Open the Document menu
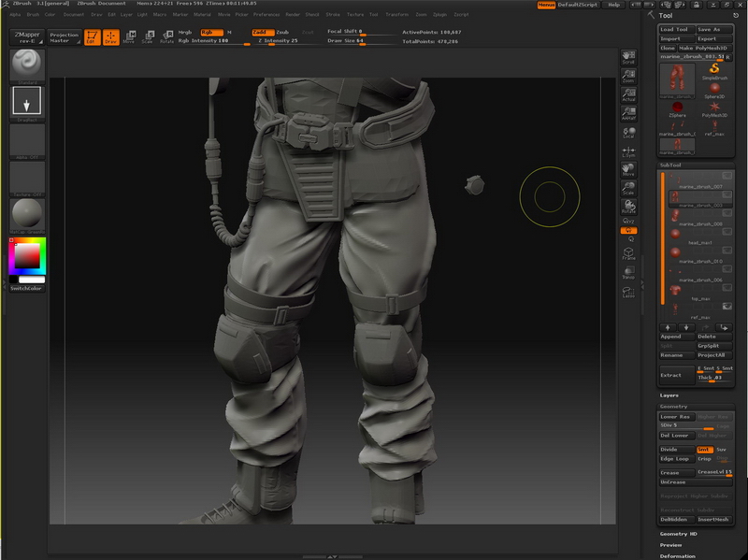 74,14
